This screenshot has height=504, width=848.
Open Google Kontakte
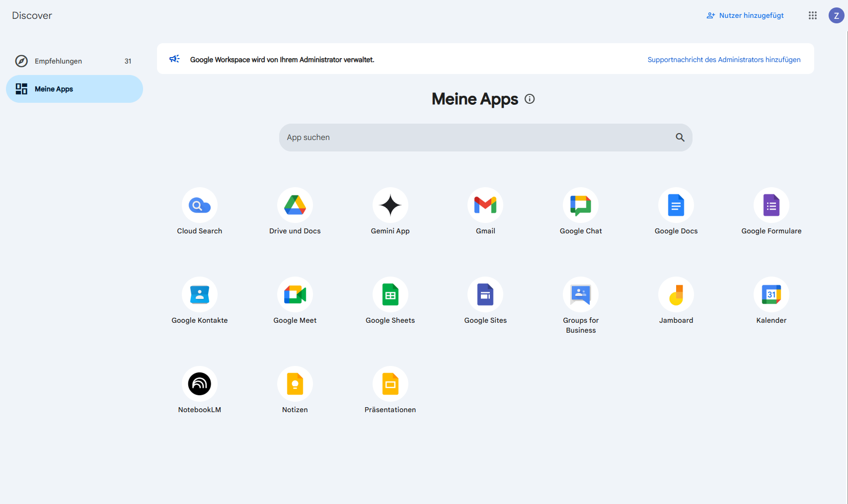click(x=199, y=294)
